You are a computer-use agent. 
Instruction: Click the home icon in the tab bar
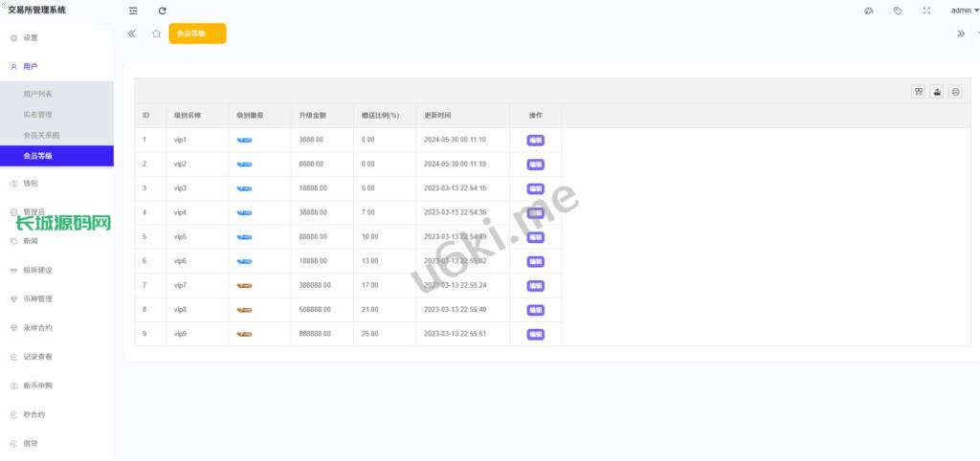(156, 33)
